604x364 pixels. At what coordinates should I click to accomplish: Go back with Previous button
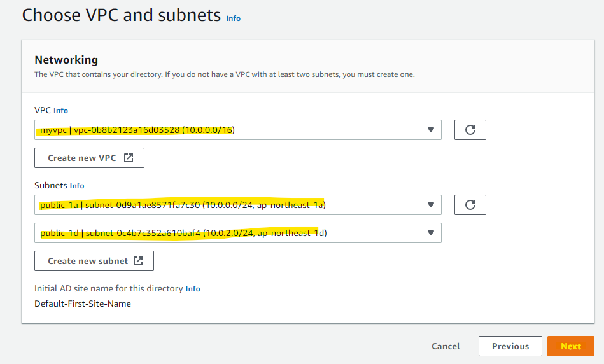[x=510, y=346]
